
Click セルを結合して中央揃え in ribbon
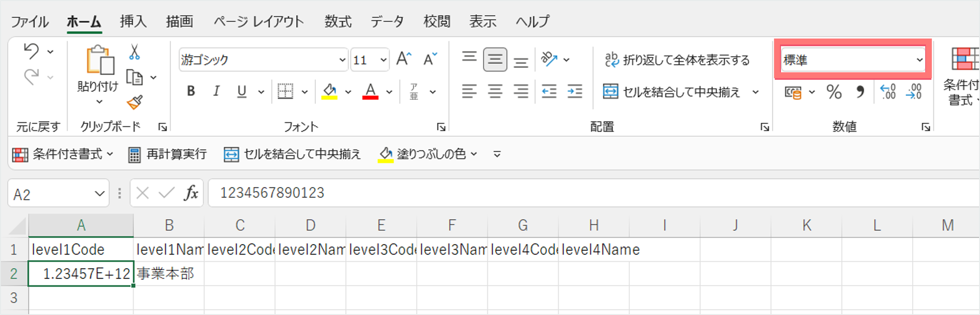(672, 92)
